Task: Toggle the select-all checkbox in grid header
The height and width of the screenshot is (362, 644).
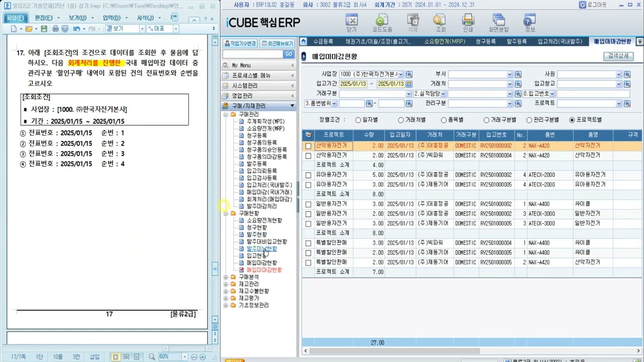Action: pyautogui.click(x=308, y=135)
